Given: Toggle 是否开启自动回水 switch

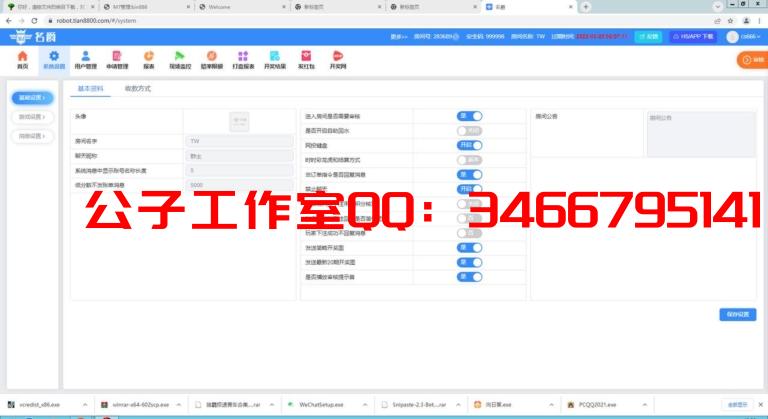Looking at the screenshot, I should click(x=469, y=131).
